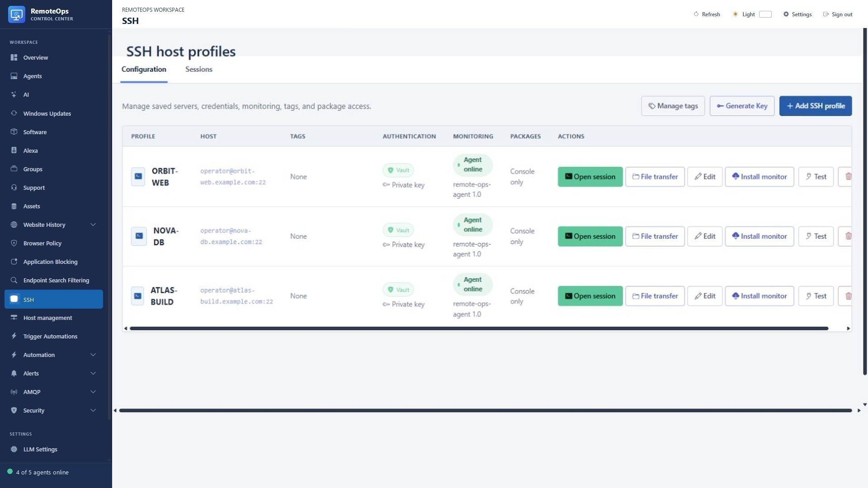Click the table's horizontal scrollbar
868x488 pixels.
[479, 328]
